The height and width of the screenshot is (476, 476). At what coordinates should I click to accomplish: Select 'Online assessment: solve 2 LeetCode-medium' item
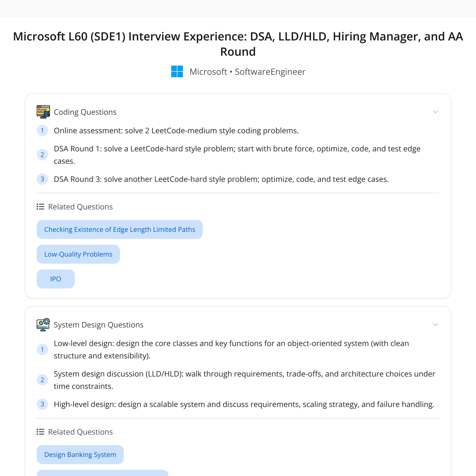pos(176,131)
